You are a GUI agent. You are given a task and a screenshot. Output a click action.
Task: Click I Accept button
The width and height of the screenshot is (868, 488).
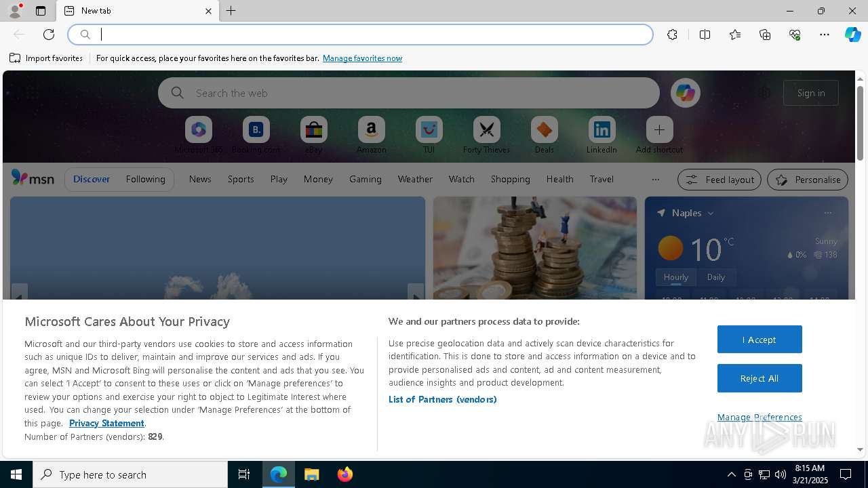[x=759, y=340]
